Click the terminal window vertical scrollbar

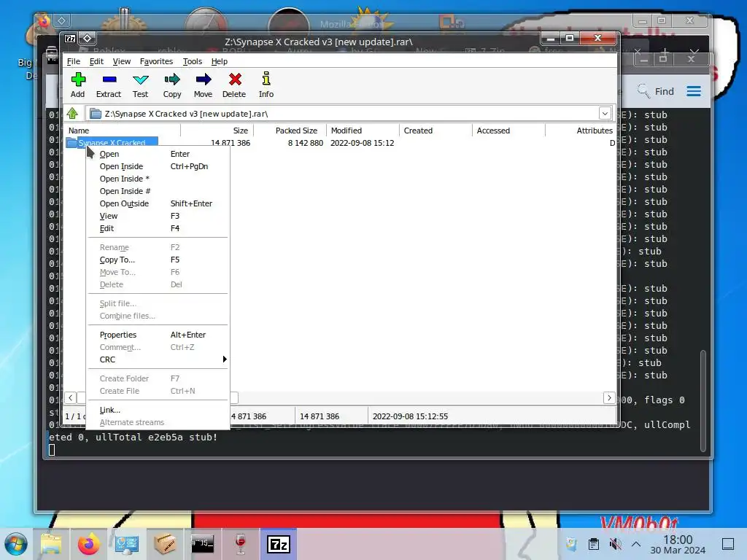(x=703, y=400)
